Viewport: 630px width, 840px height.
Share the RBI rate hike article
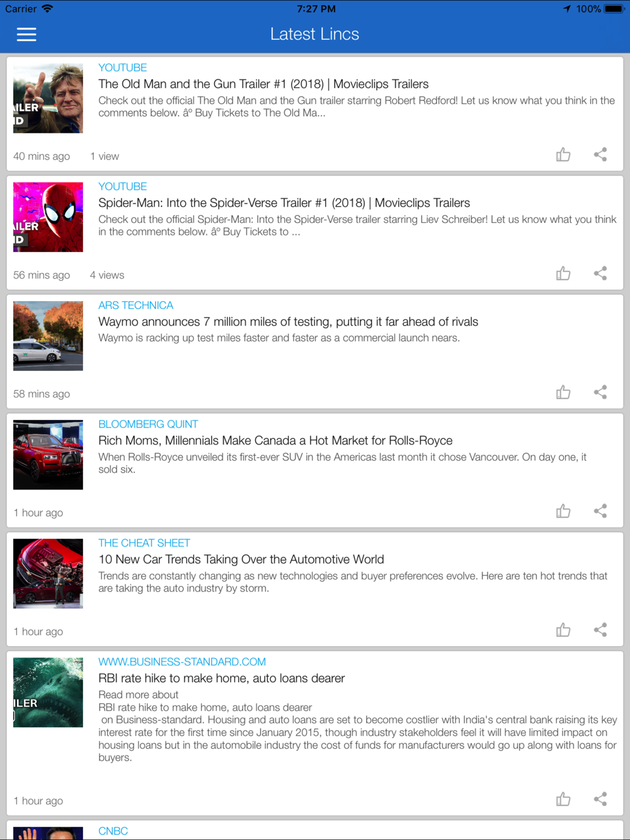pos(600,800)
